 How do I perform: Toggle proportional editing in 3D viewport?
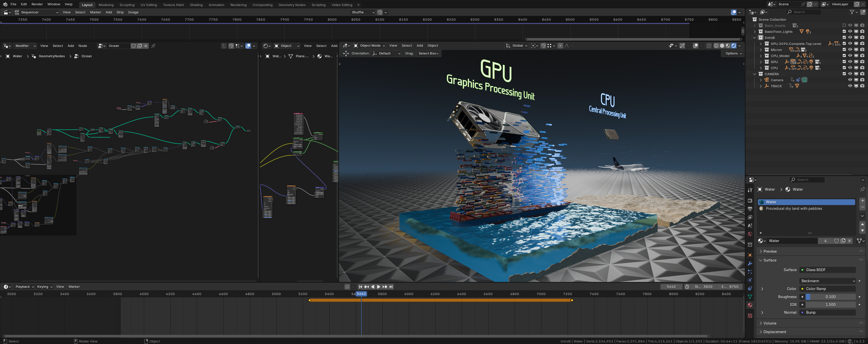pos(560,46)
